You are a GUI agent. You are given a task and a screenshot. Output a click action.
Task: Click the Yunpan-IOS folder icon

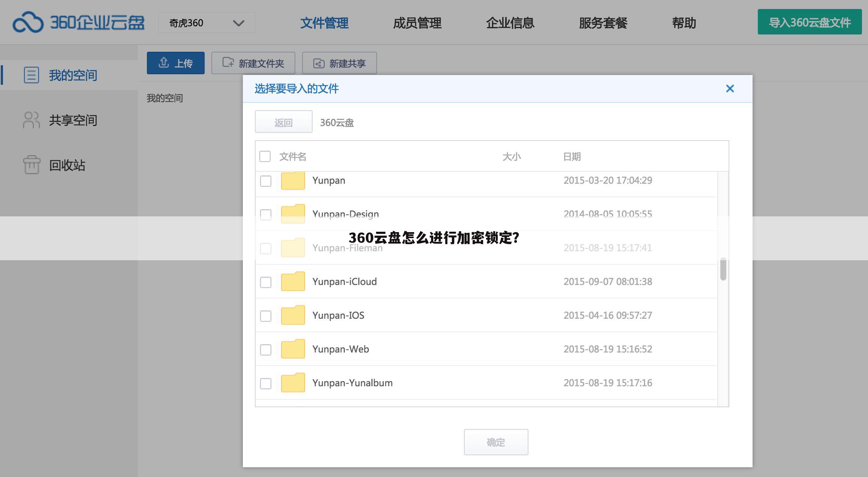point(293,315)
